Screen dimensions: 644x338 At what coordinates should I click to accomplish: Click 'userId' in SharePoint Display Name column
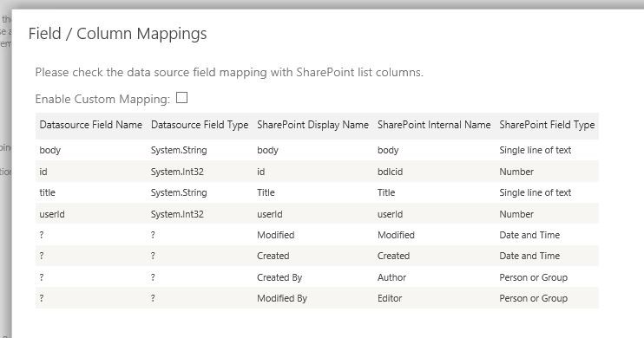269,214
